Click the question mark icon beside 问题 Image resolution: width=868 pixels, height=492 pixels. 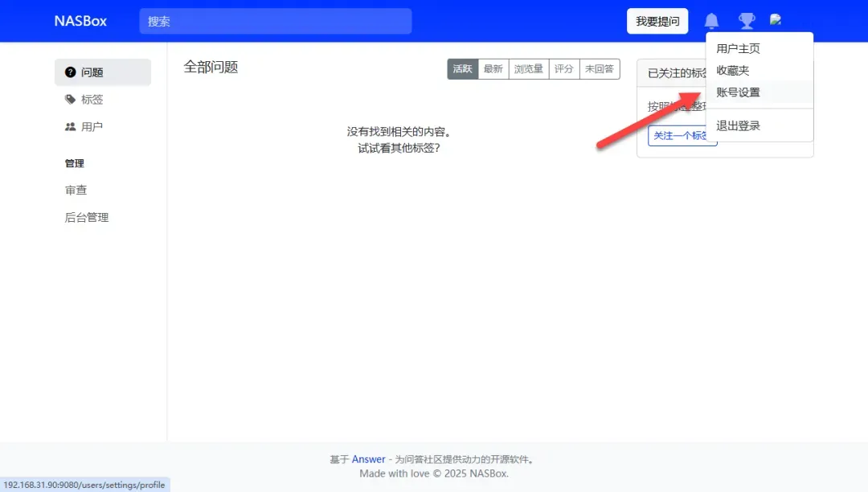click(x=71, y=72)
